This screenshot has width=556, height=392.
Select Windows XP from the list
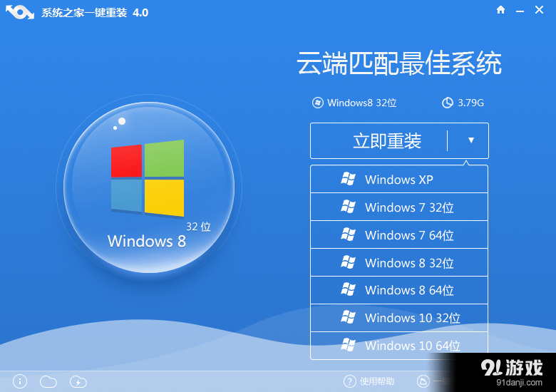pyautogui.click(x=398, y=180)
